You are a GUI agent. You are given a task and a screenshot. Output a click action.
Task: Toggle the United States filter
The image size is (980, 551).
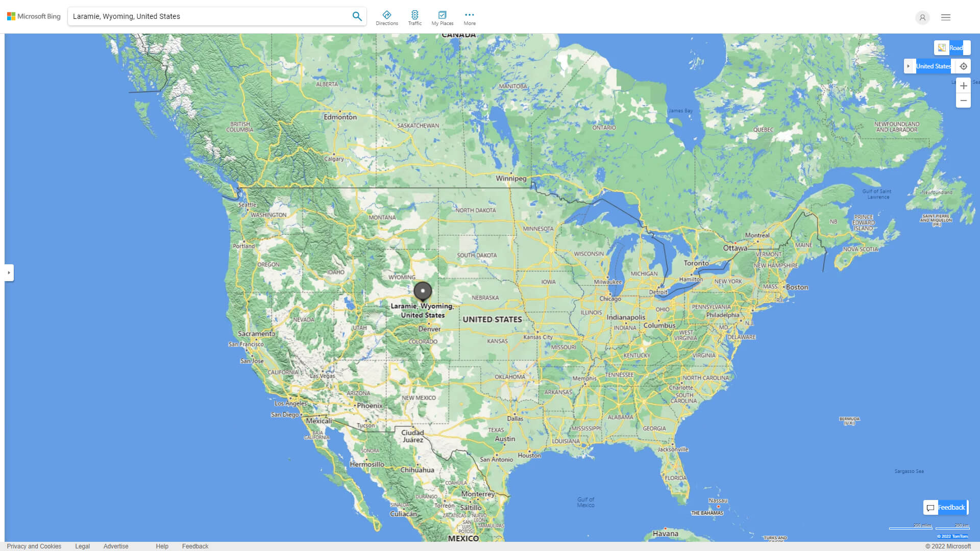(x=933, y=66)
